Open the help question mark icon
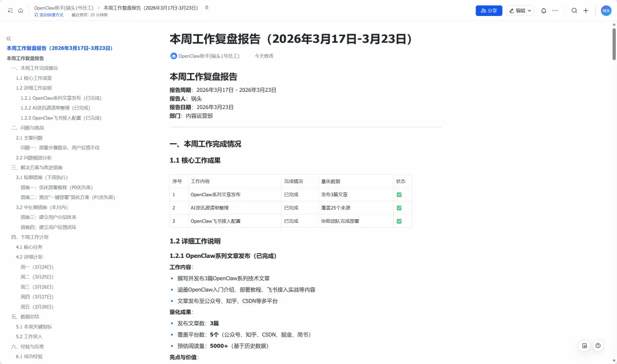 (598, 346)
